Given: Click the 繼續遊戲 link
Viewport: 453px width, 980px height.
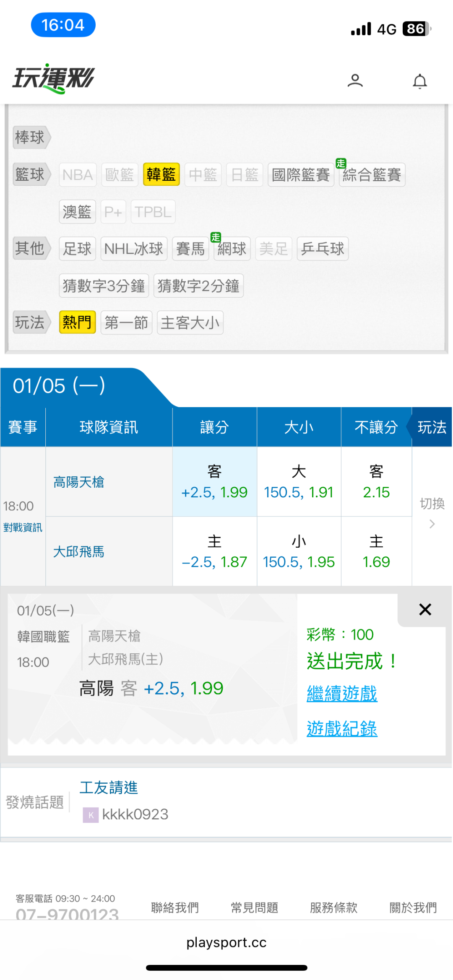Looking at the screenshot, I should click(x=342, y=694).
